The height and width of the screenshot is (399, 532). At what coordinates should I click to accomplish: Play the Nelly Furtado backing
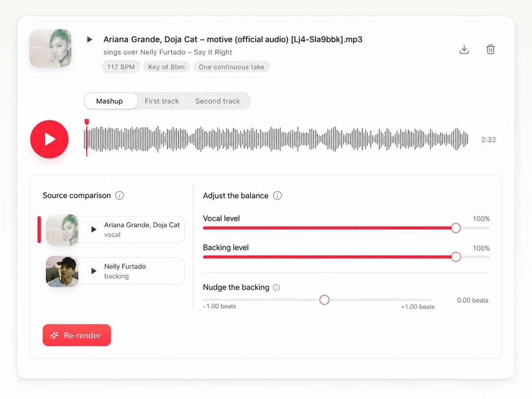tap(94, 271)
